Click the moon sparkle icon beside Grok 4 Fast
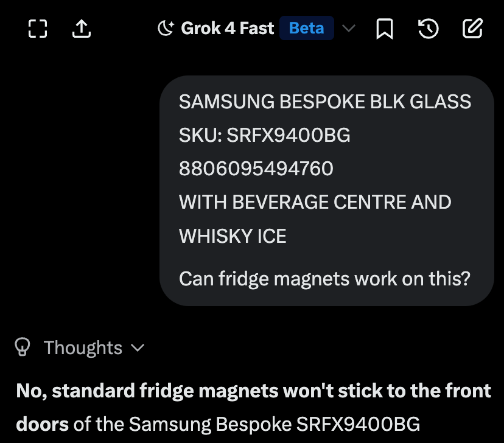This screenshot has height=443, width=504. point(166,29)
